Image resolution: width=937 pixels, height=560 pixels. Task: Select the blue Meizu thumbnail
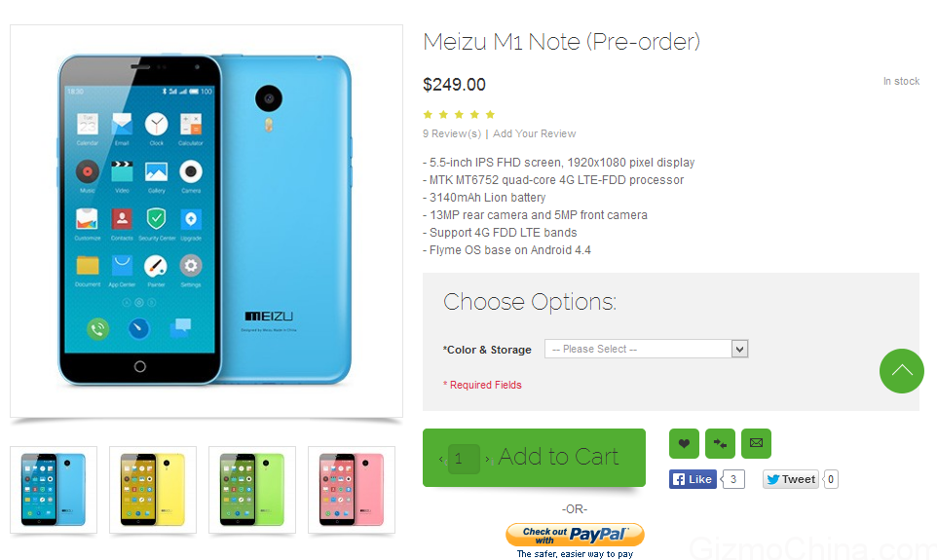tap(54, 490)
